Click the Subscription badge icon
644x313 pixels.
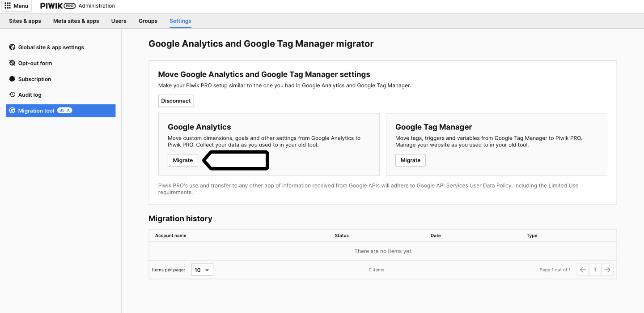[13, 79]
